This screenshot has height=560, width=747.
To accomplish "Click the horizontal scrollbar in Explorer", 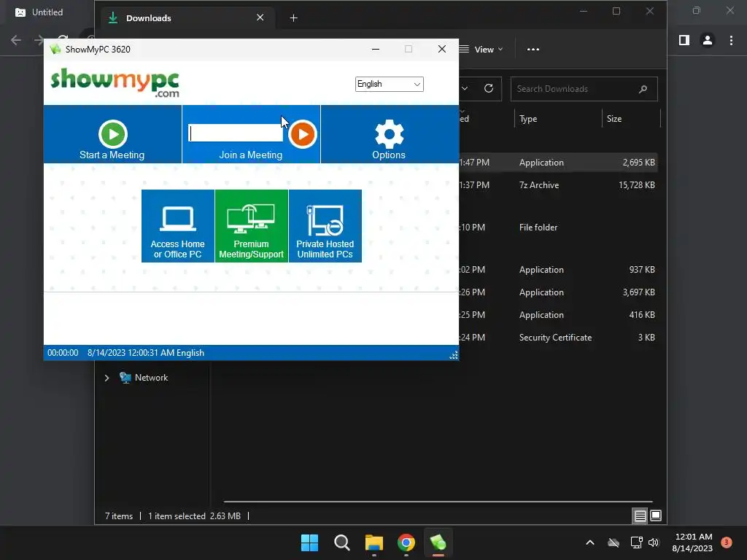I will [x=438, y=502].
